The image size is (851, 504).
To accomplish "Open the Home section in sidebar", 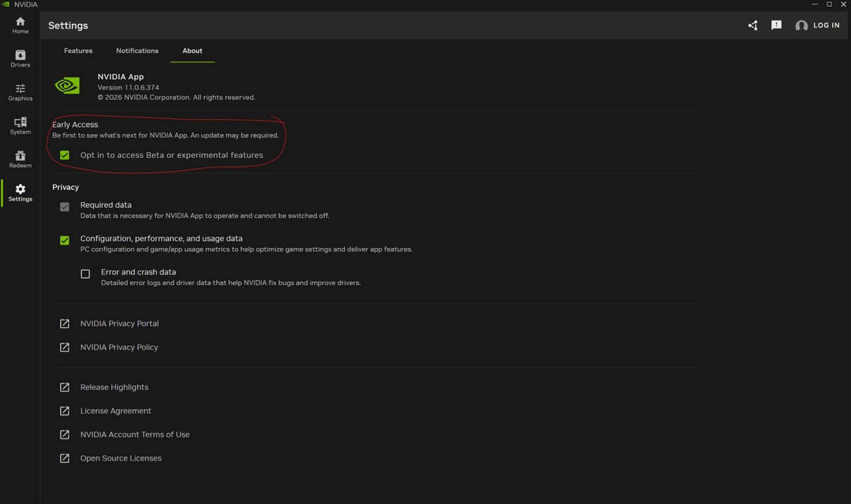I will pyautogui.click(x=20, y=26).
